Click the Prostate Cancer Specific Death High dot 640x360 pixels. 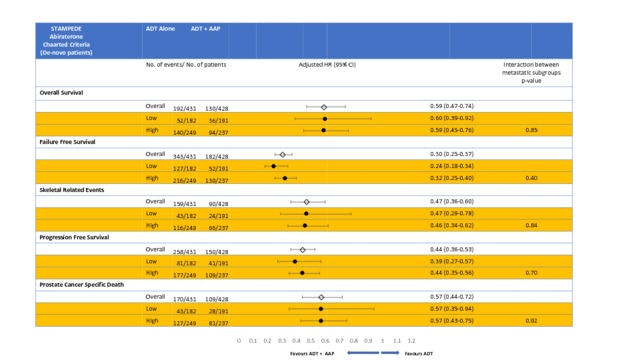point(321,321)
